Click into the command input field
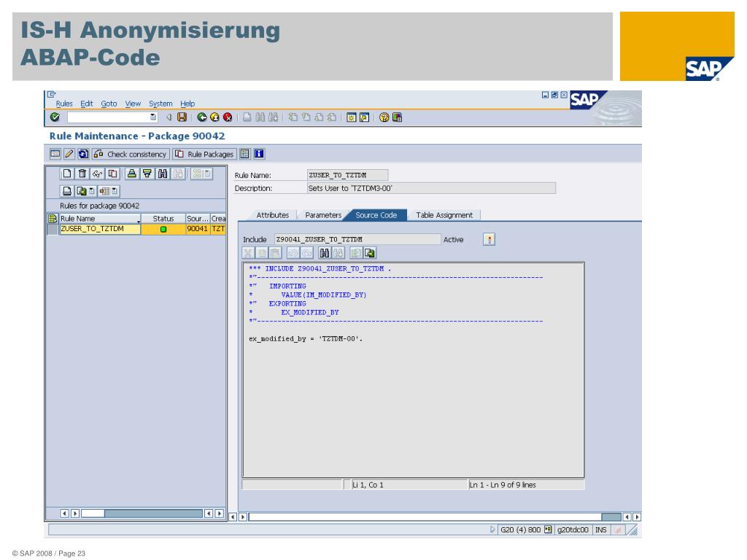This screenshot has height=560, width=747. (x=108, y=117)
